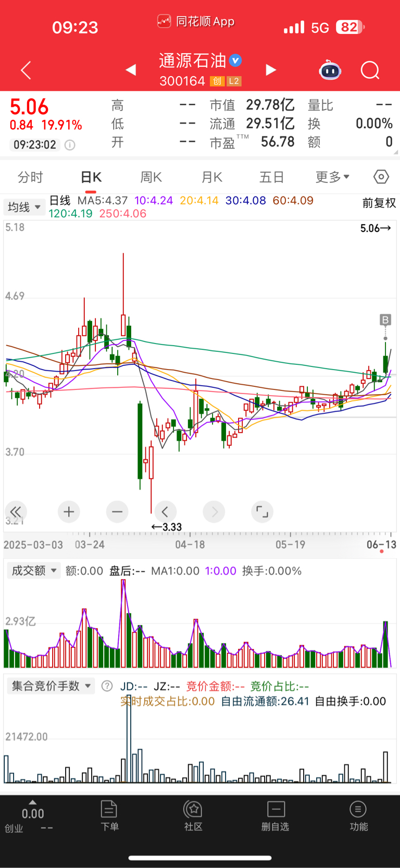Tap the 换手:0.00% turnover value
Viewport: 400px width, 868px height.
pyautogui.click(x=272, y=571)
